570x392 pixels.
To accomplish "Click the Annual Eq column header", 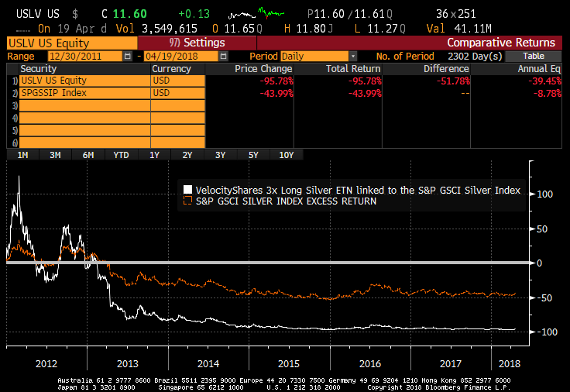I will [x=539, y=69].
